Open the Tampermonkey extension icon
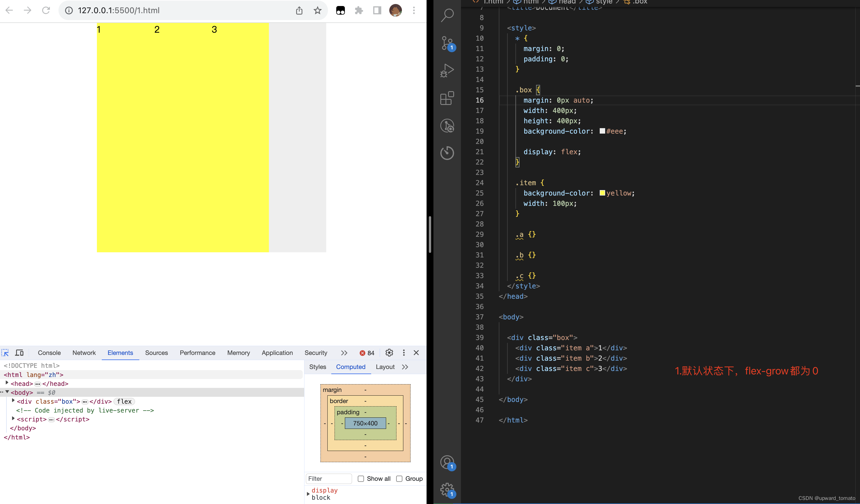860x504 pixels. pyautogui.click(x=341, y=10)
